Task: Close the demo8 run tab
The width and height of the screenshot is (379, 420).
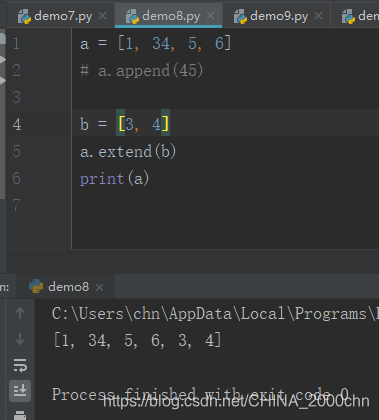Action: point(99,287)
